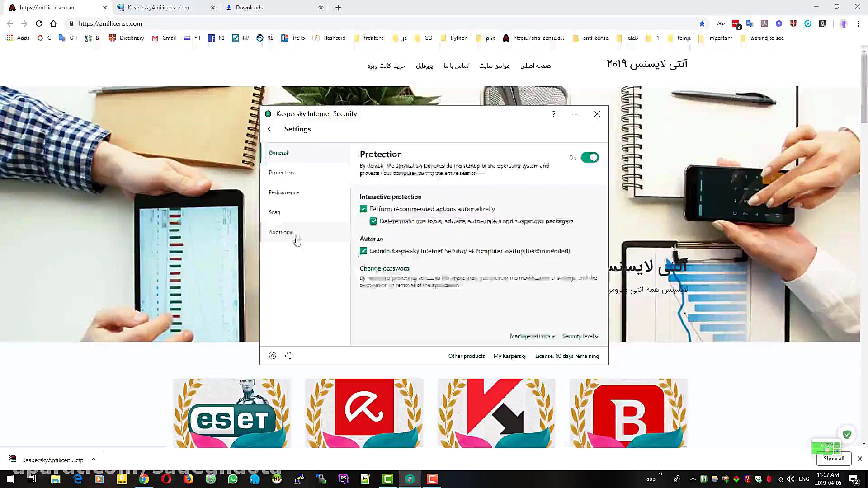
Task: Click the Kaspersky help question mark icon
Action: point(553,114)
